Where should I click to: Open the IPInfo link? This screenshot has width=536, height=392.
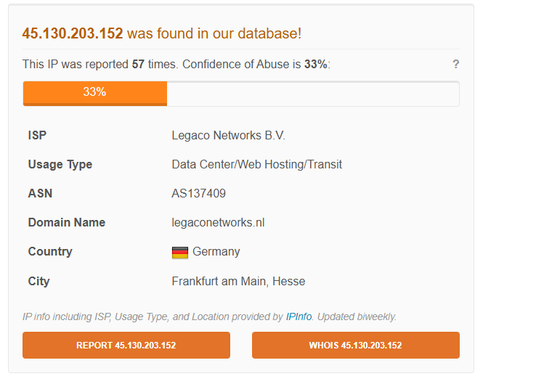point(299,317)
